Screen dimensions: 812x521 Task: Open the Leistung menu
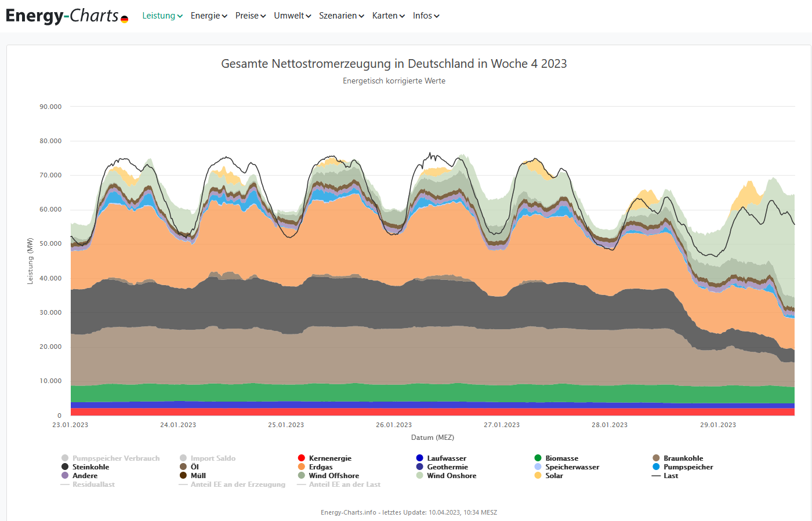coord(162,16)
